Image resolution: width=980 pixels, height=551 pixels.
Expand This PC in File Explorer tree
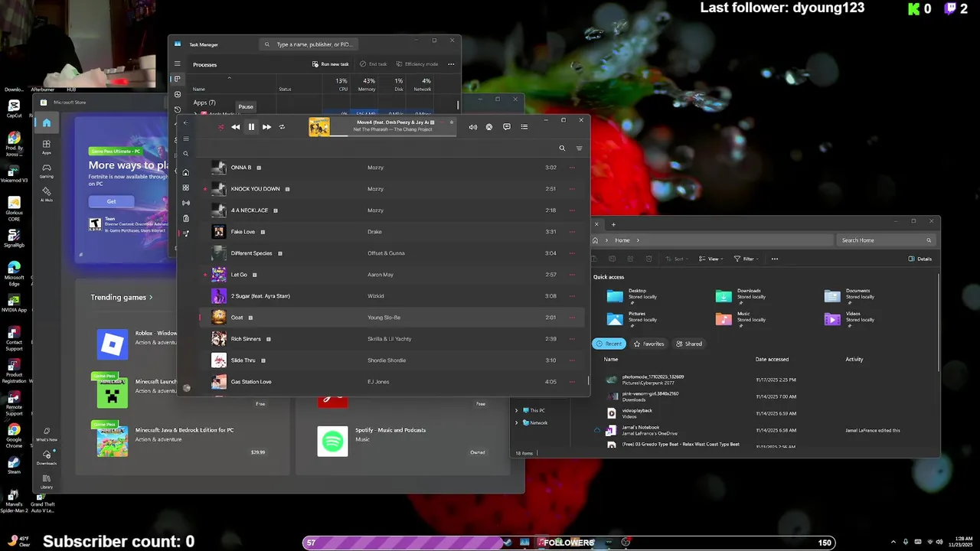tap(517, 411)
